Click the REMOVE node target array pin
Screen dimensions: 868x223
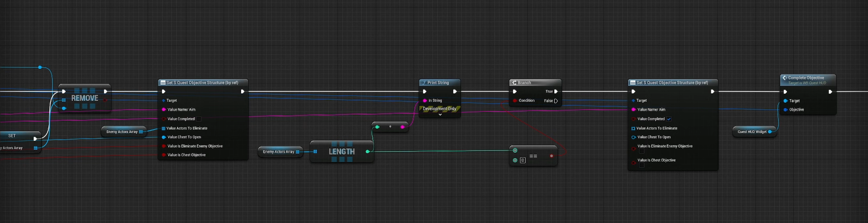pos(64,100)
